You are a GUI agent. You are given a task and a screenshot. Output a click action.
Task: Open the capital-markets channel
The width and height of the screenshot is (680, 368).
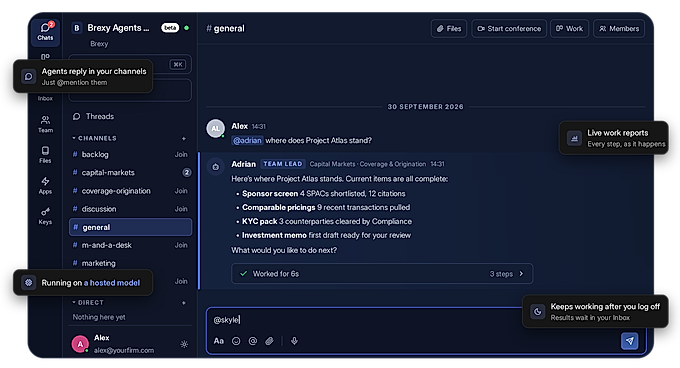click(x=130, y=173)
